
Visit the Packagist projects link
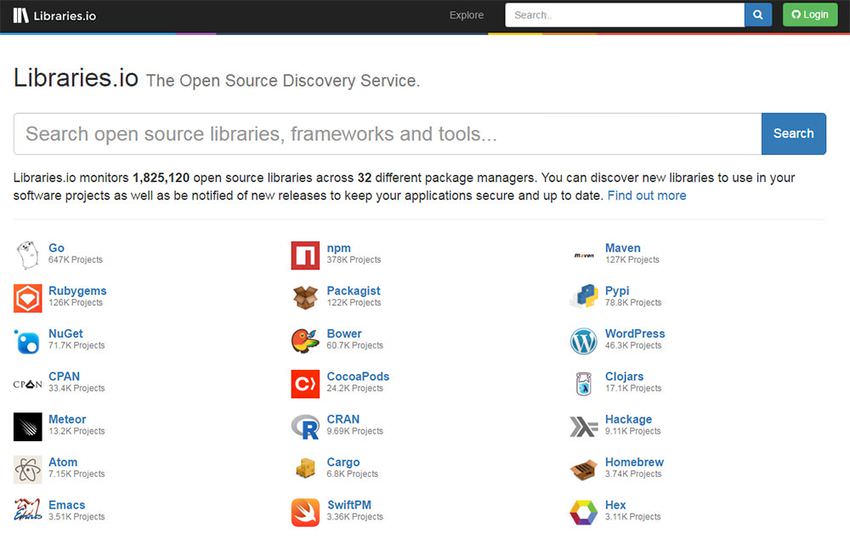(x=353, y=291)
